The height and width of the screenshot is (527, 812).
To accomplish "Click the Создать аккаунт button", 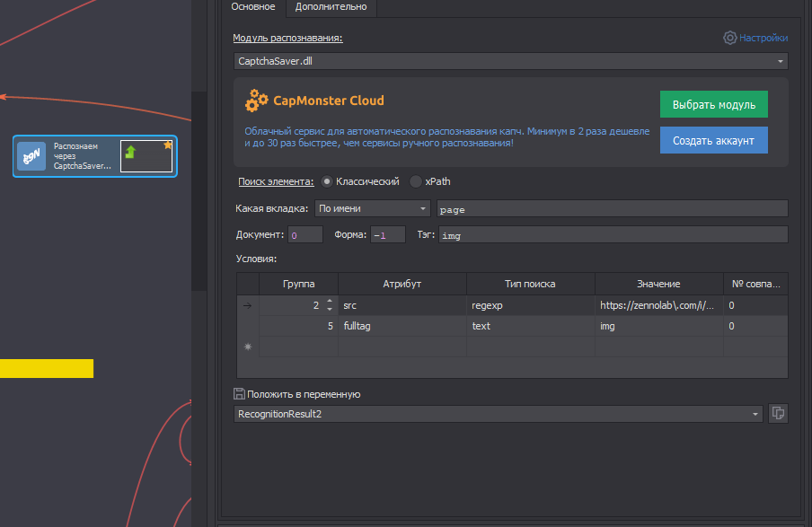I will 713,140.
